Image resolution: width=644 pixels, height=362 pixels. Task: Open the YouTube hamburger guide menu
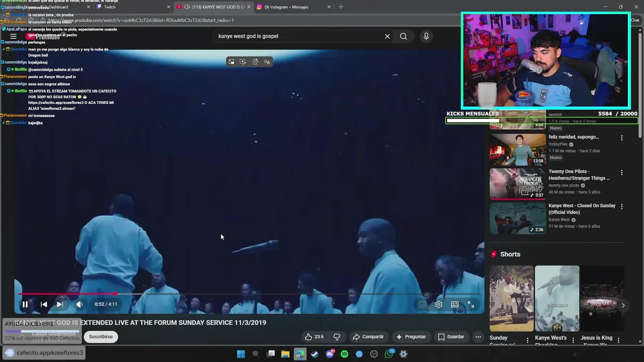[x=14, y=36]
